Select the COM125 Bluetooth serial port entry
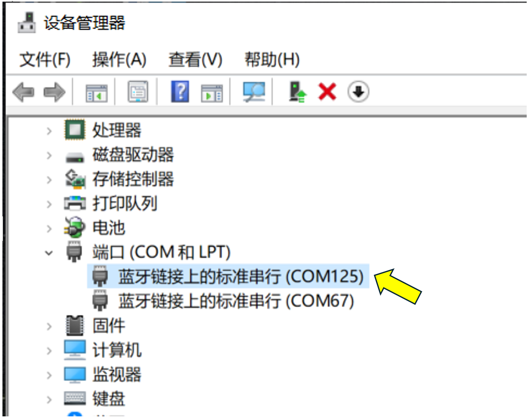532x418 pixels. coord(228,276)
